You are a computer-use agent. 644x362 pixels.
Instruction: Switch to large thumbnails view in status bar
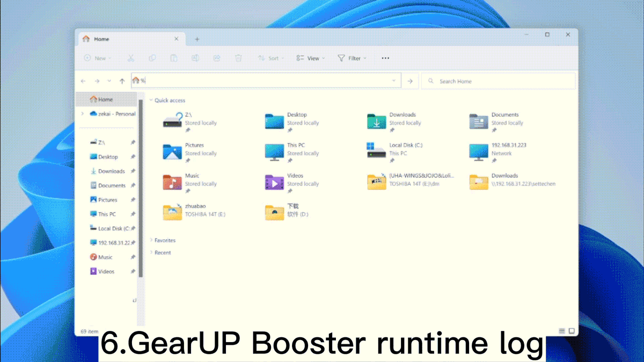[x=572, y=331]
